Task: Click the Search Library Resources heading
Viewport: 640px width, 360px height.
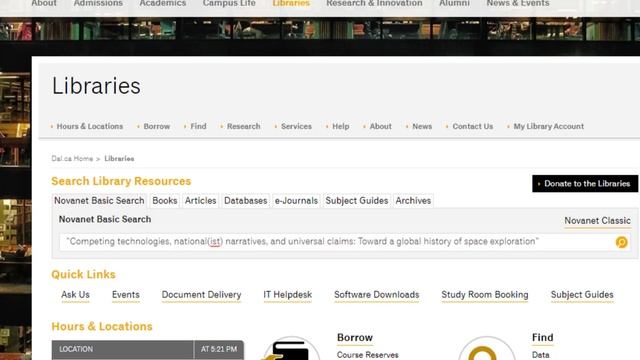Action: [121, 181]
